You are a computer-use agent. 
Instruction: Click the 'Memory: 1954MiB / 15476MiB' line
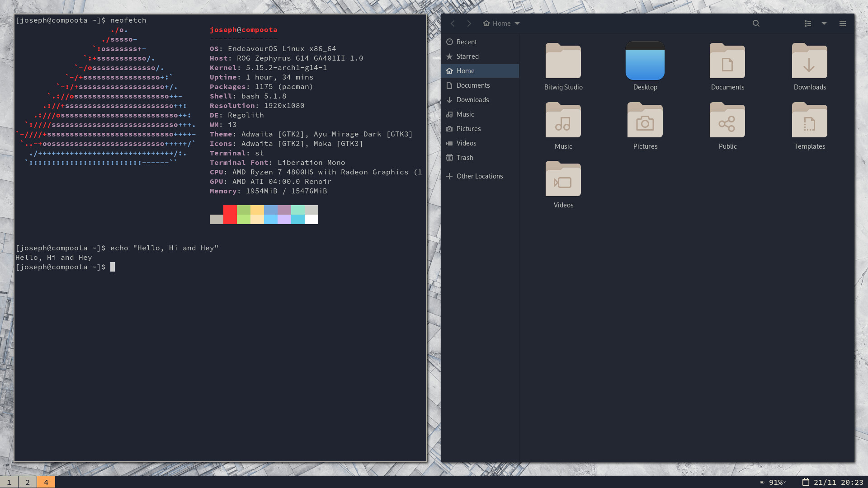[x=269, y=191]
